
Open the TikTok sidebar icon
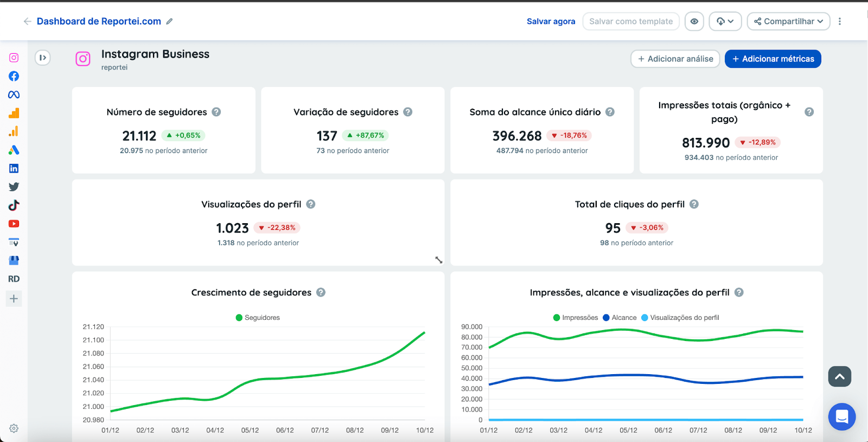point(14,205)
